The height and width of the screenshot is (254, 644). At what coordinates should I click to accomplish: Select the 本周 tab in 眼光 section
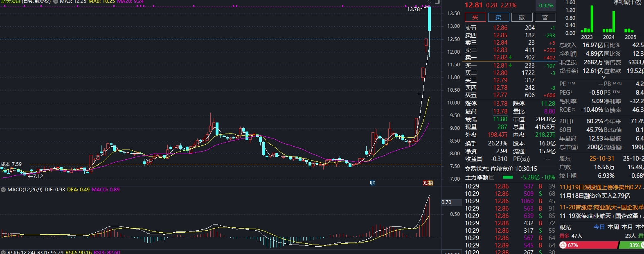click(x=613, y=227)
